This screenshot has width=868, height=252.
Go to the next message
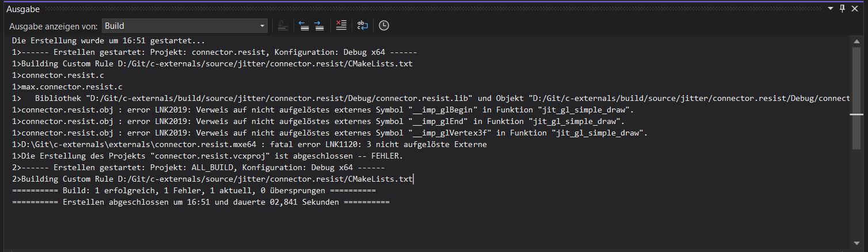(319, 25)
